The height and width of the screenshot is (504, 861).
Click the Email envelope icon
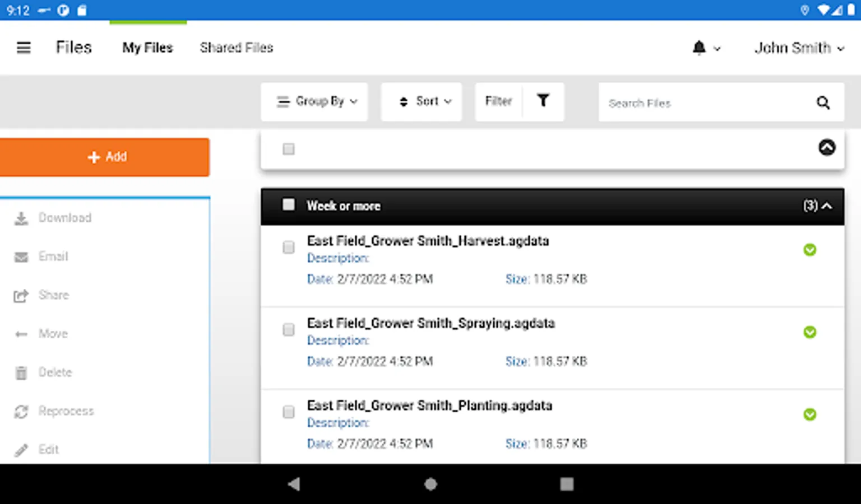(21, 257)
